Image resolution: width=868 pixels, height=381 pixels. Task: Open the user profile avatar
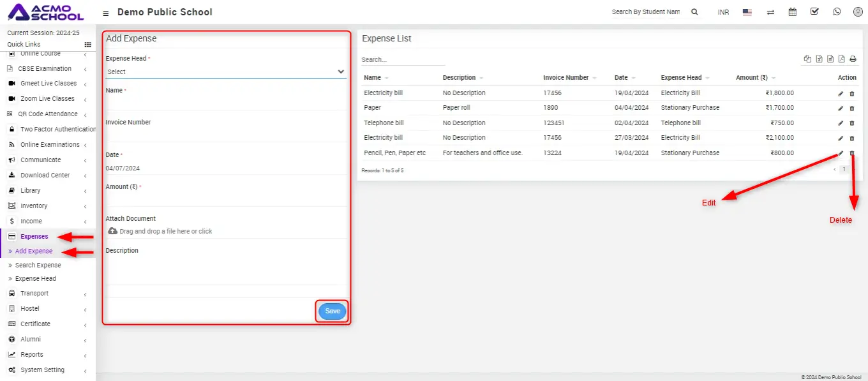click(x=858, y=11)
